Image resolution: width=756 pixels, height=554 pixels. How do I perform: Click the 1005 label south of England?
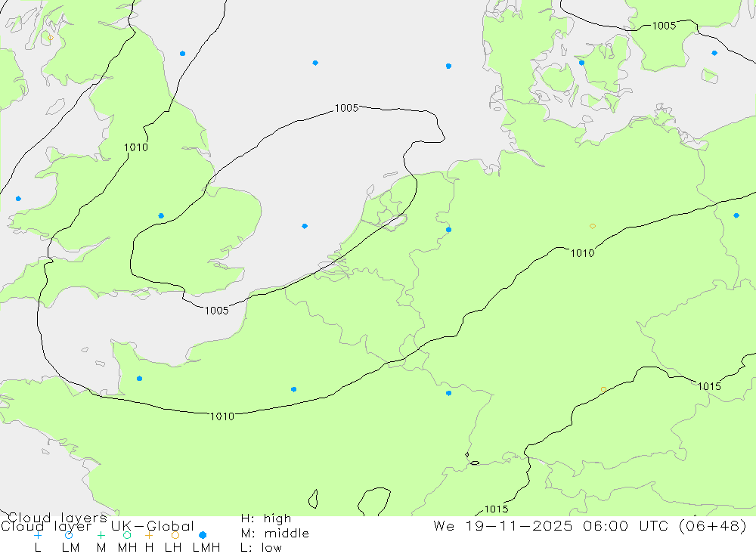(216, 311)
